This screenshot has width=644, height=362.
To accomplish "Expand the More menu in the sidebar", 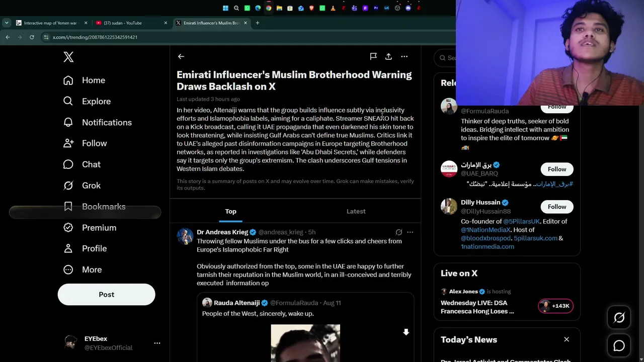I will coord(82,269).
